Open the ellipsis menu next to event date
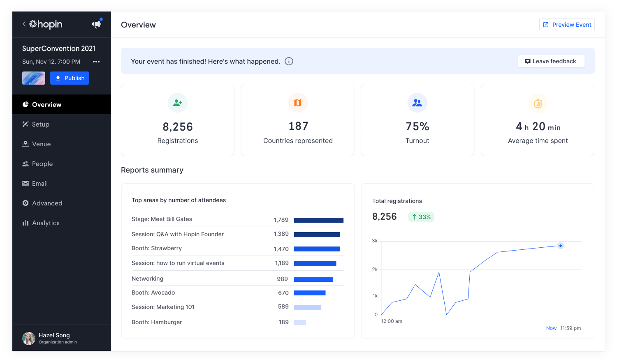 pyautogui.click(x=96, y=61)
